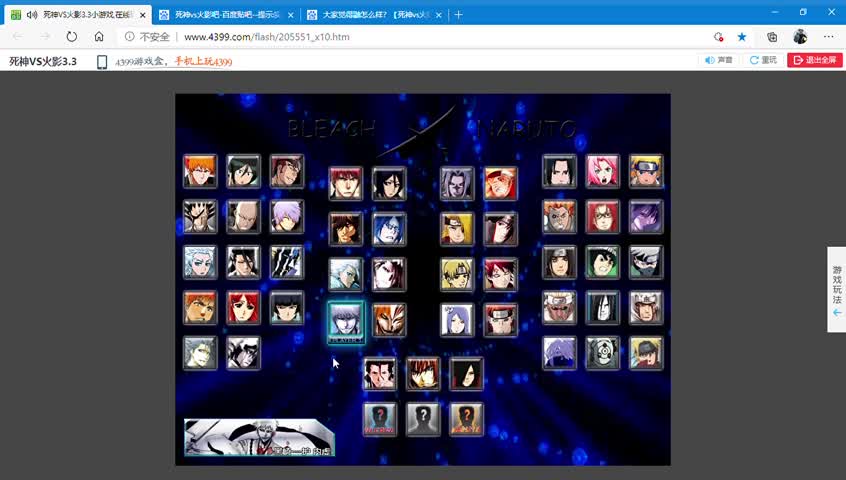Add page to favorites with star
846x480 pixels.
(x=742, y=37)
